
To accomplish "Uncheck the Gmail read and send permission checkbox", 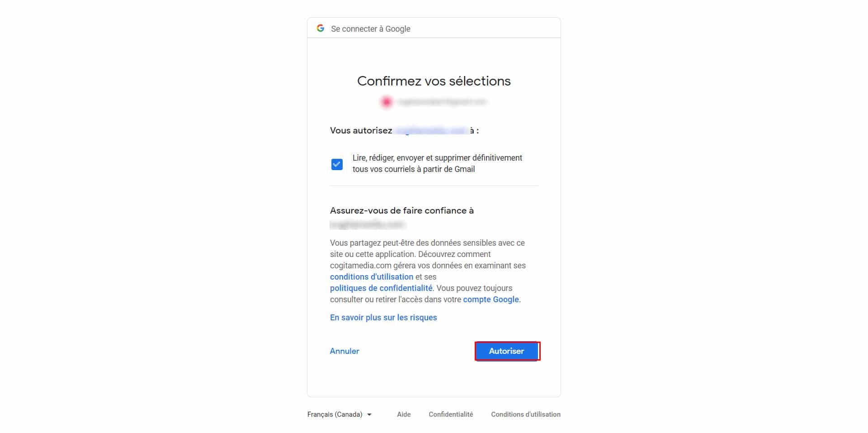I will click(337, 164).
